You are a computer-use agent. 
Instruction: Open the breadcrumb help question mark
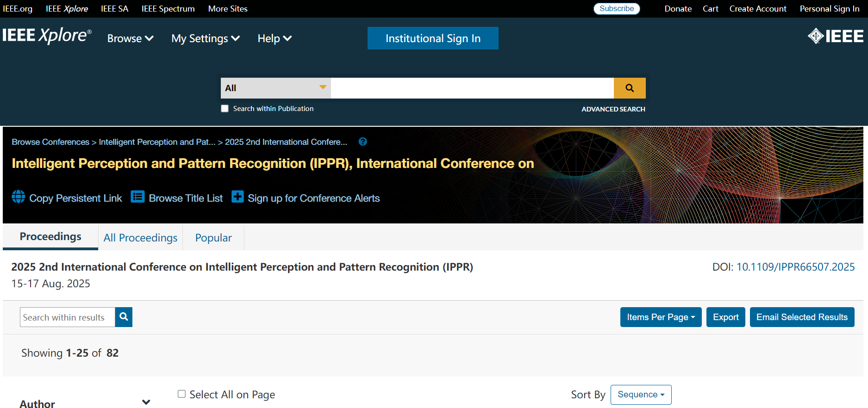click(363, 142)
